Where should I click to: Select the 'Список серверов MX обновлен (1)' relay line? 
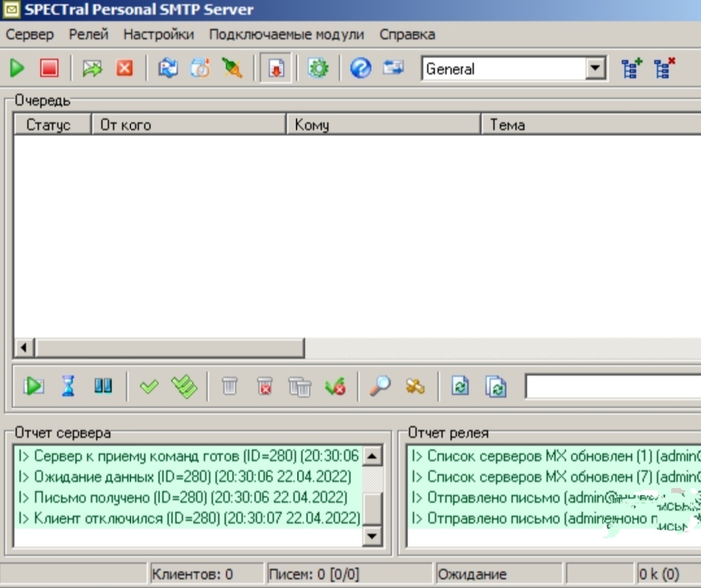click(554, 456)
